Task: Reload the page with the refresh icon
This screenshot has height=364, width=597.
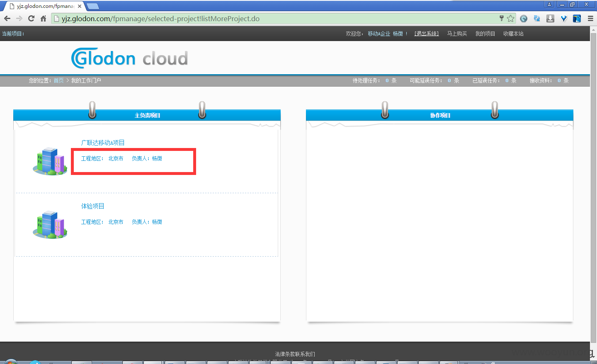Action: click(31, 18)
